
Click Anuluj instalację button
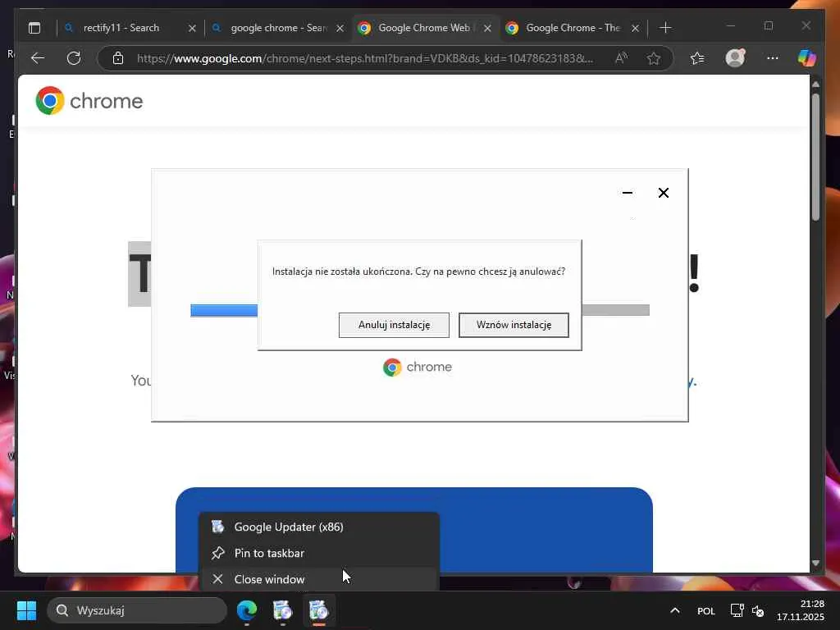tap(394, 325)
